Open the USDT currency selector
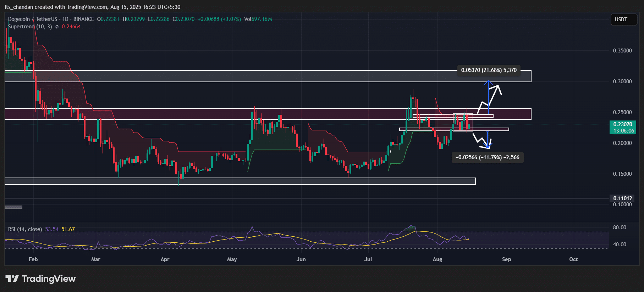Image resolution: width=644 pixels, height=292 pixels. 621,19
